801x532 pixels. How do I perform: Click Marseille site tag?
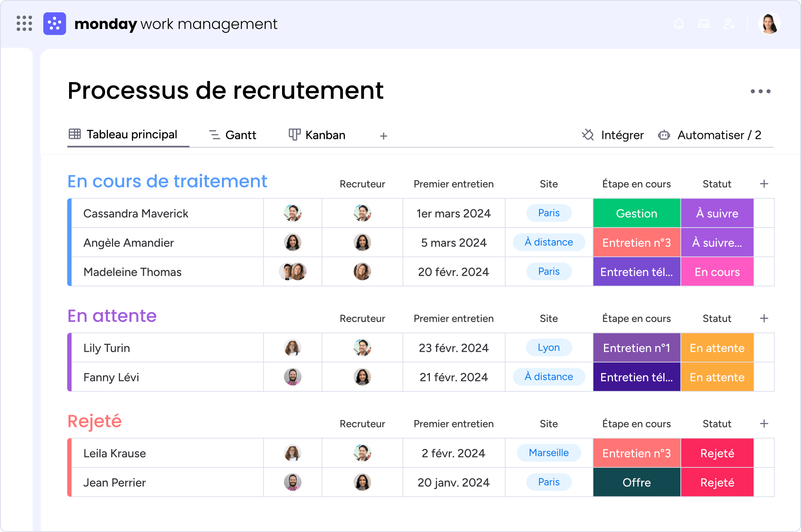[549, 453]
